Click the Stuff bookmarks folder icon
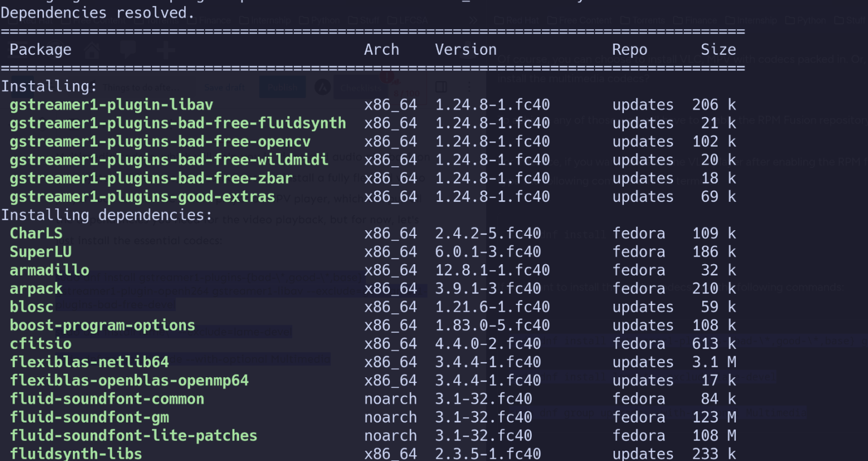The width and height of the screenshot is (868, 461). [364, 20]
